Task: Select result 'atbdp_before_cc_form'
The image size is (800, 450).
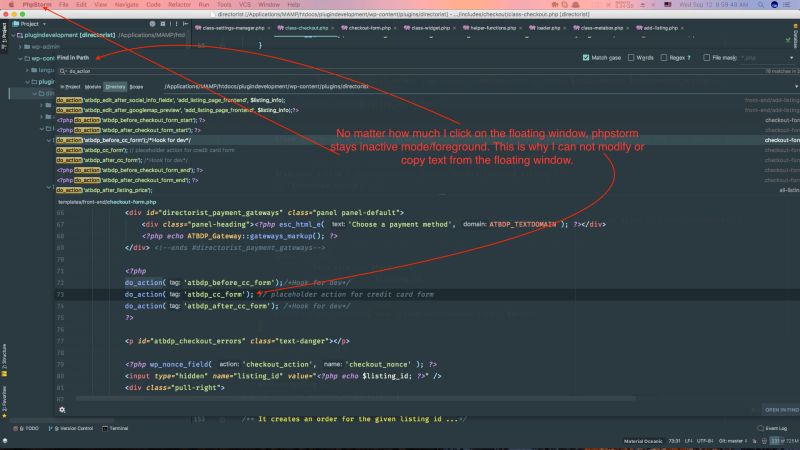Action: [428, 140]
